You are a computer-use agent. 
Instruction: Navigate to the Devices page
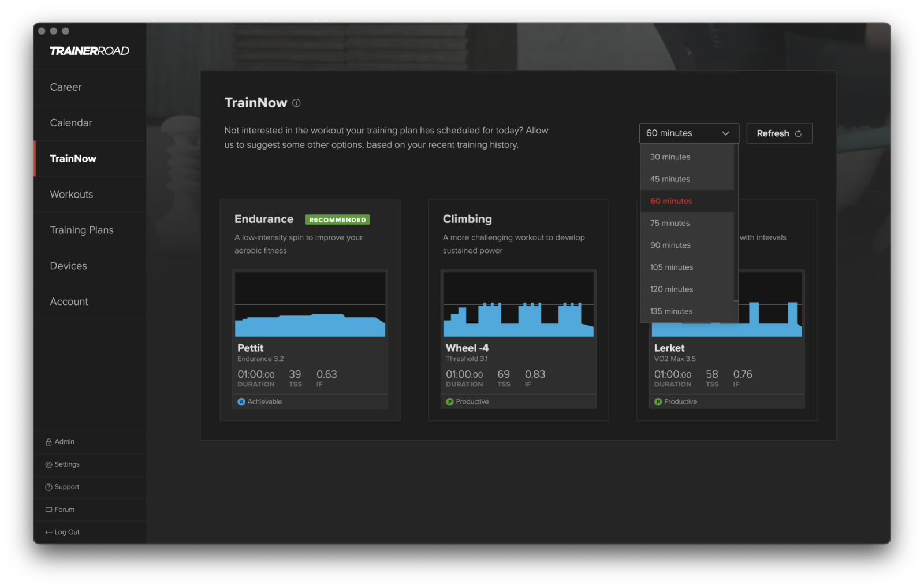click(x=68, y=266)
